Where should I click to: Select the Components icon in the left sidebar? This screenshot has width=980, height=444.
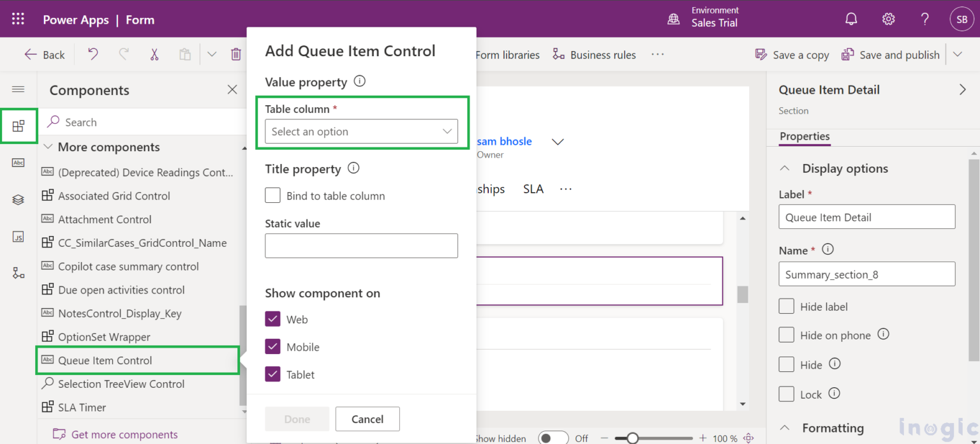19,126
